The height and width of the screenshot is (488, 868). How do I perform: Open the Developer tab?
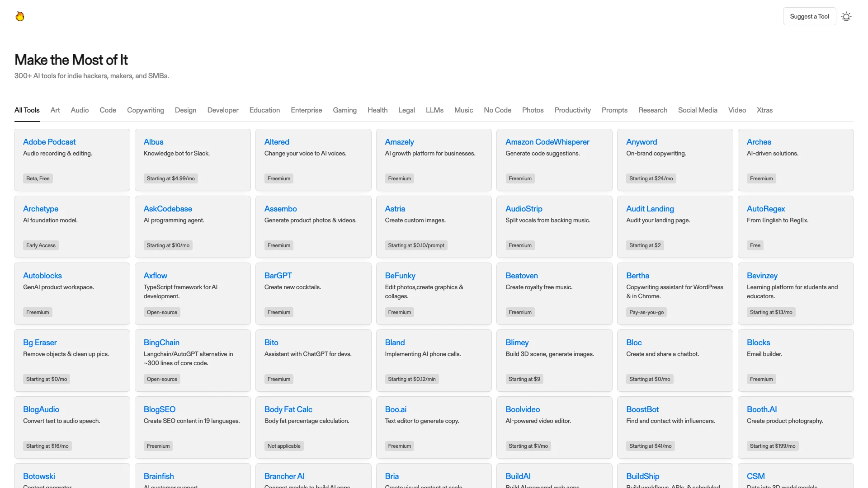coord(223,110)
